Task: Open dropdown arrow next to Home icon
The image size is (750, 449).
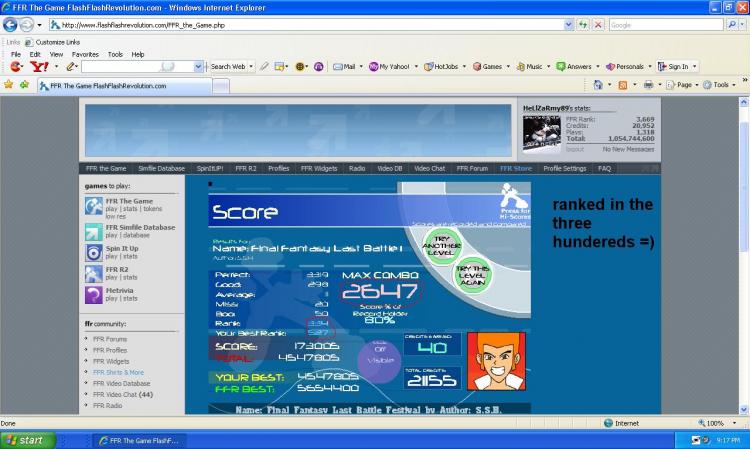Action: tap(609, 85)
